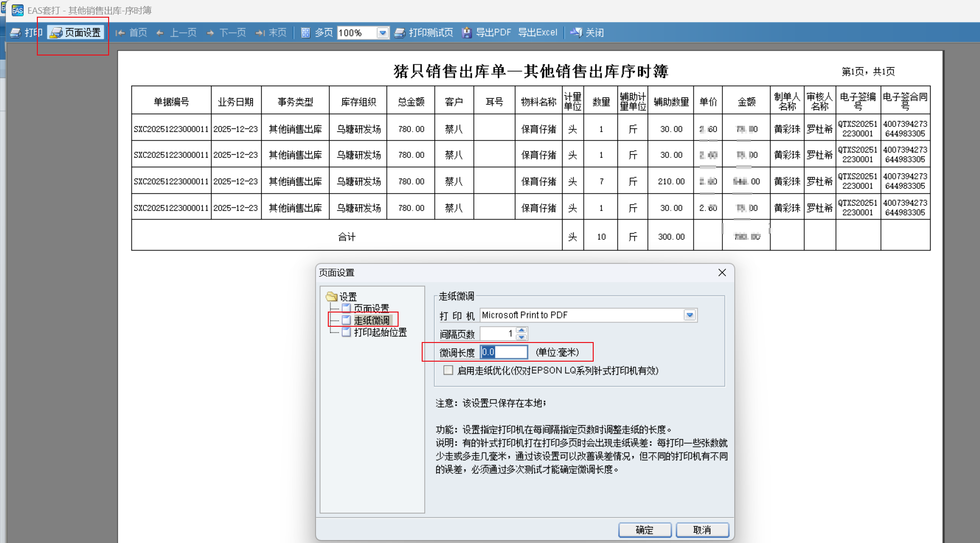
Task: Click the next page arrow
Action: tap(210, 33)
